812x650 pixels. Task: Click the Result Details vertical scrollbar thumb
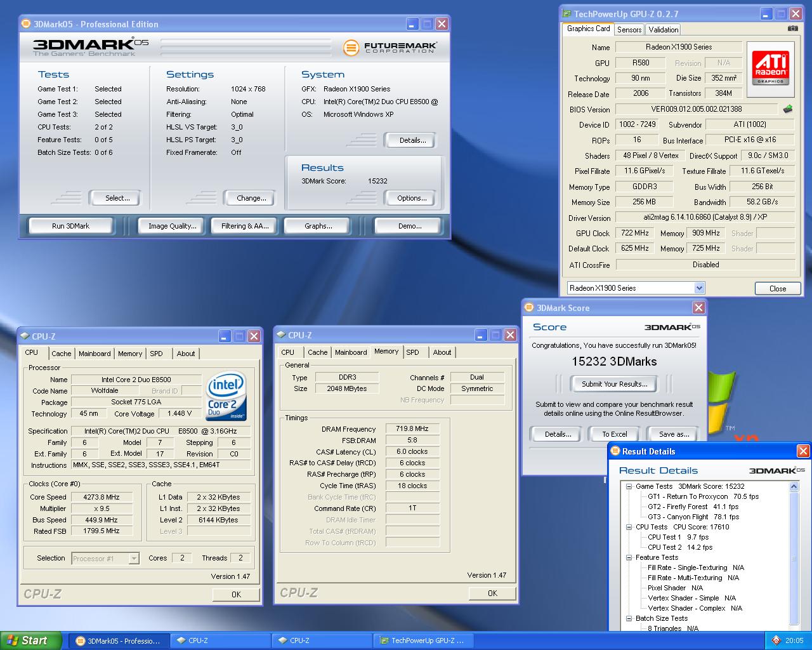pyautogui.click(x=794, y=559)
